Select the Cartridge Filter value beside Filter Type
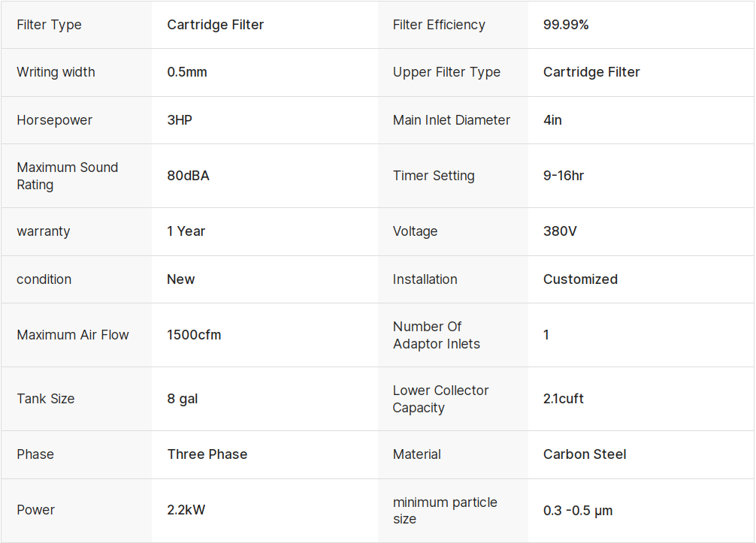The image size is (756, 543). [216, 25]
